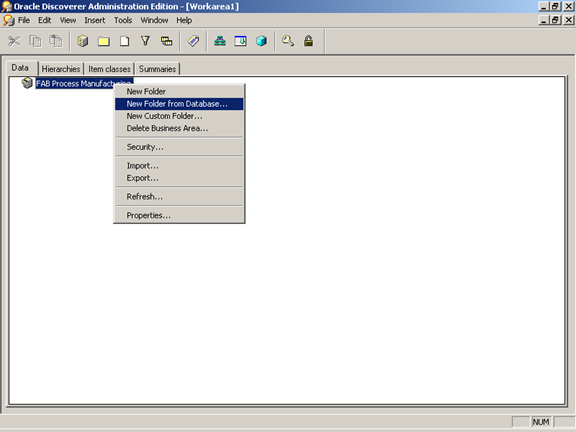Click the Discoverer document icon beside File menu
The width and height of the screenshot is (576, 432).
tap(8, 20)
